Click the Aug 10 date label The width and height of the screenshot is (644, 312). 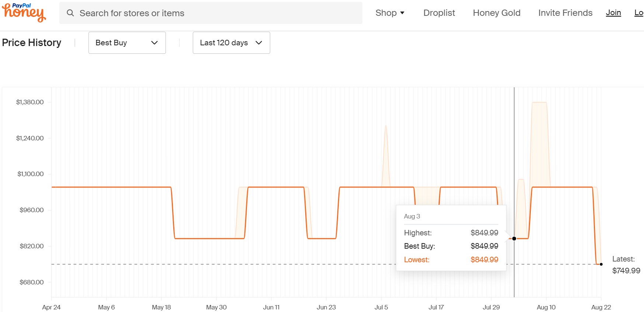point(546,307)
